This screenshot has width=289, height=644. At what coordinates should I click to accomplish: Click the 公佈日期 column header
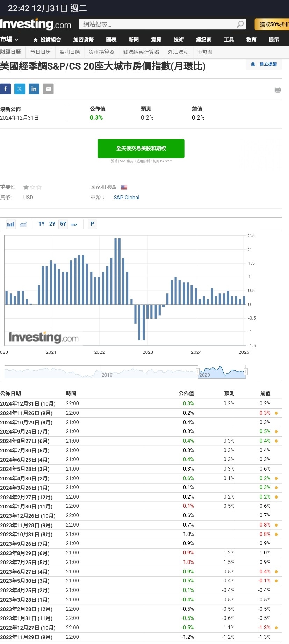tap(10, 393)
